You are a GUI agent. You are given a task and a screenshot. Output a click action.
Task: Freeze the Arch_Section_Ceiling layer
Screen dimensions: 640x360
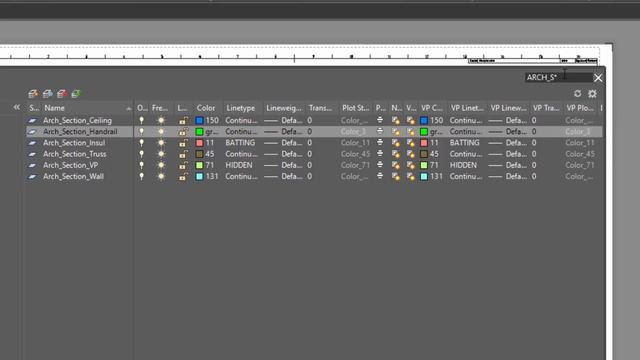coord(161,120)
